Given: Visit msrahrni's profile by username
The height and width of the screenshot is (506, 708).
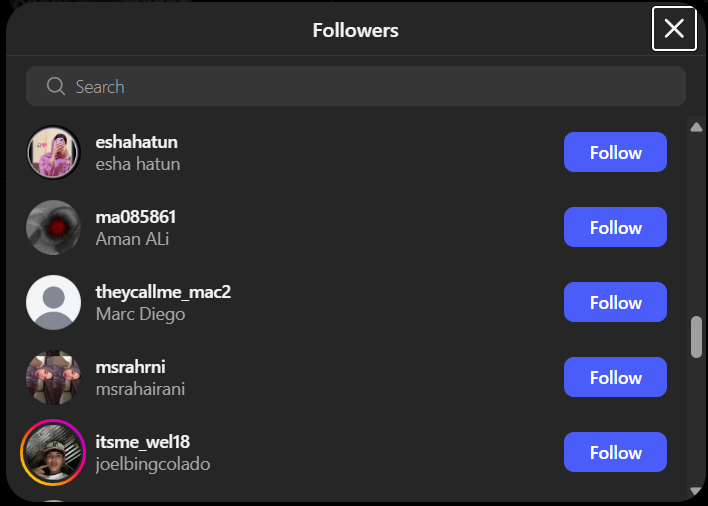Looking at the screenshot, I should [x=130, y=367].
